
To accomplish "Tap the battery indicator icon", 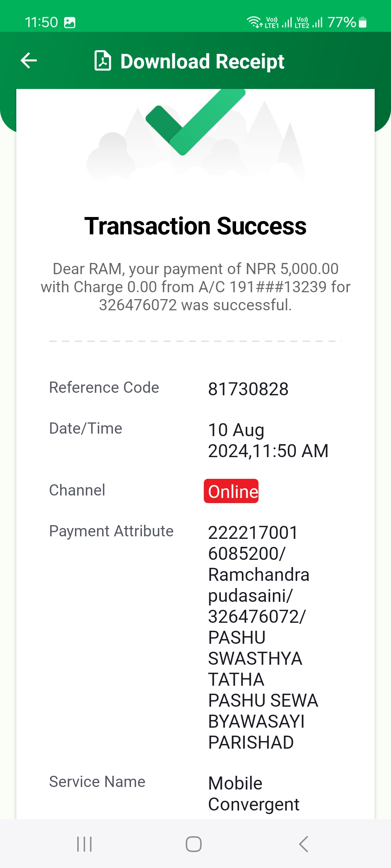I will coord(363,22).
